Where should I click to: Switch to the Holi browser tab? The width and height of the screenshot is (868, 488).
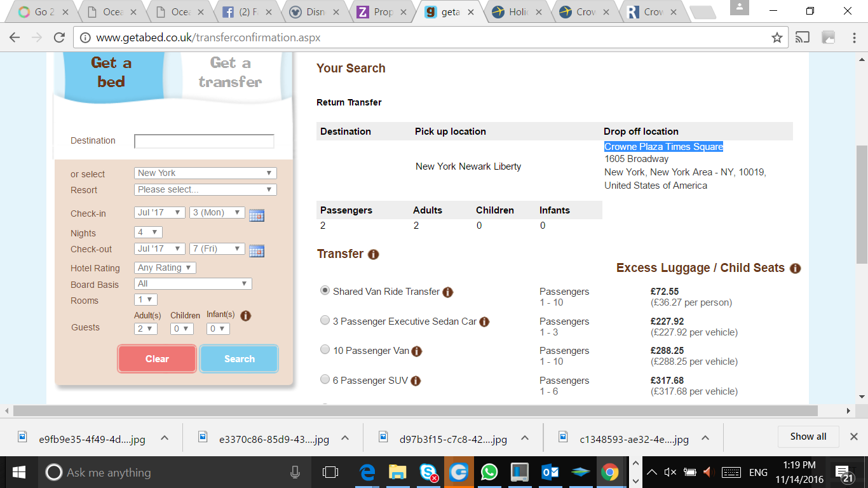pos(519,12)
